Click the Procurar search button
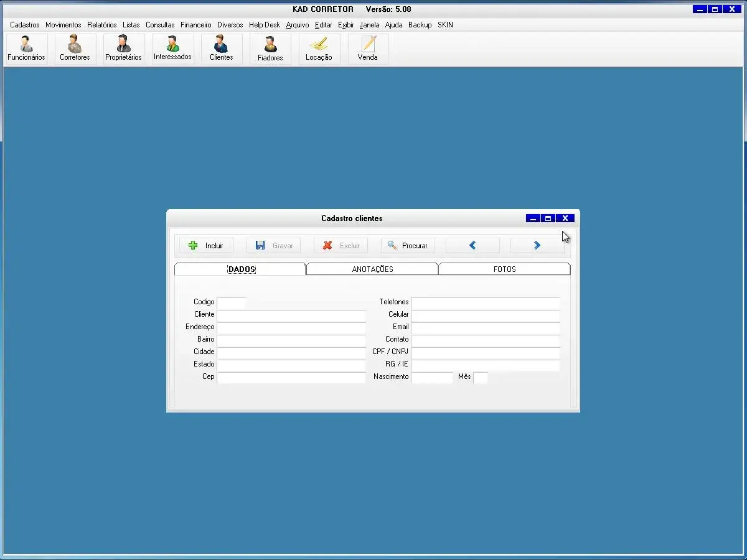This screenshot has width=747, height=560. pos(408,246)
